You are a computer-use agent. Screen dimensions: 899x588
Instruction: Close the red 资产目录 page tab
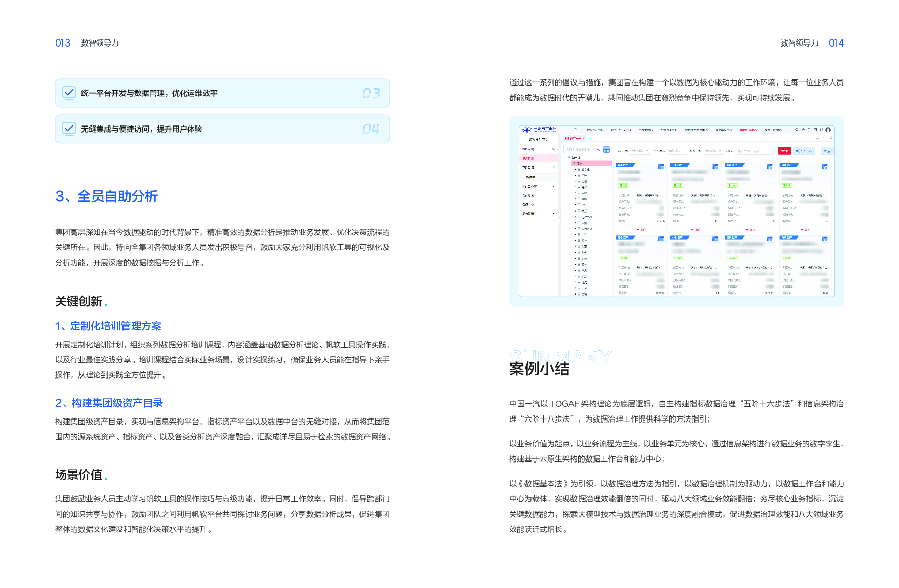tap(584, 138)
